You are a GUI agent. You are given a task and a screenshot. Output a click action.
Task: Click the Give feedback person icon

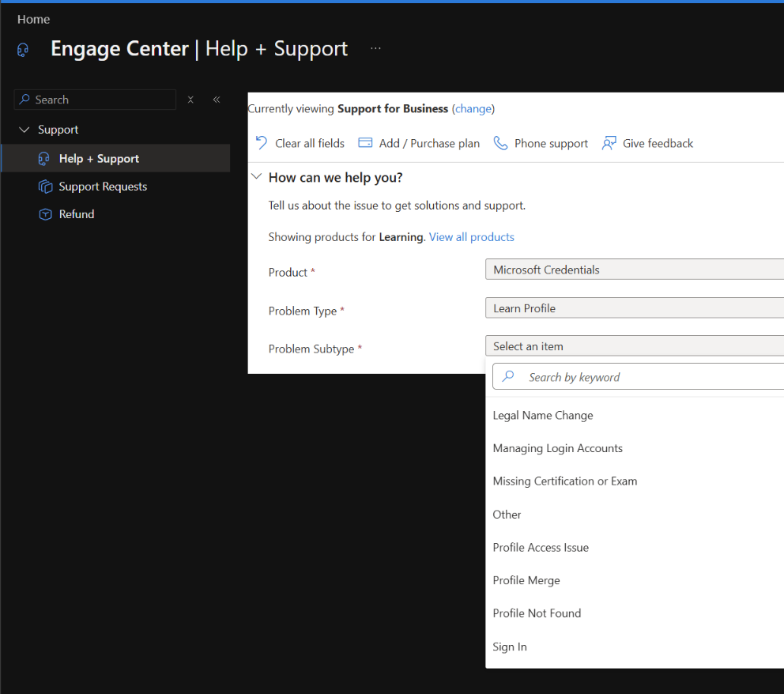[x=609, y=143]
